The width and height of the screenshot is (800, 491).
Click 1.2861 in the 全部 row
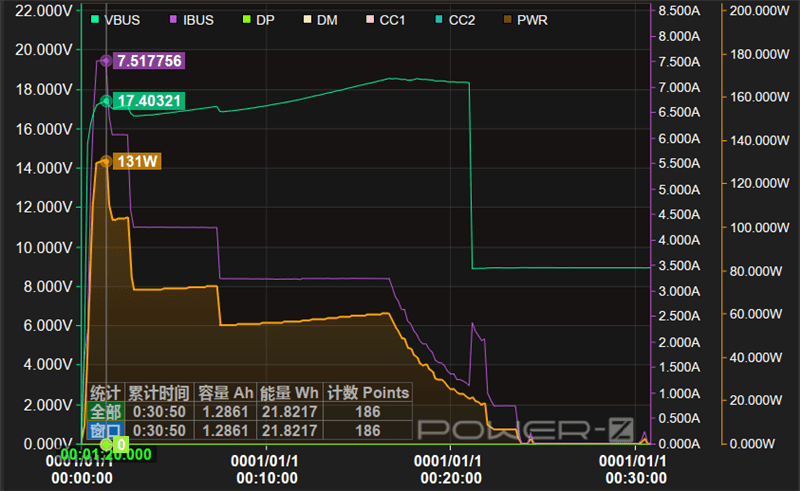tap(225, 412)
